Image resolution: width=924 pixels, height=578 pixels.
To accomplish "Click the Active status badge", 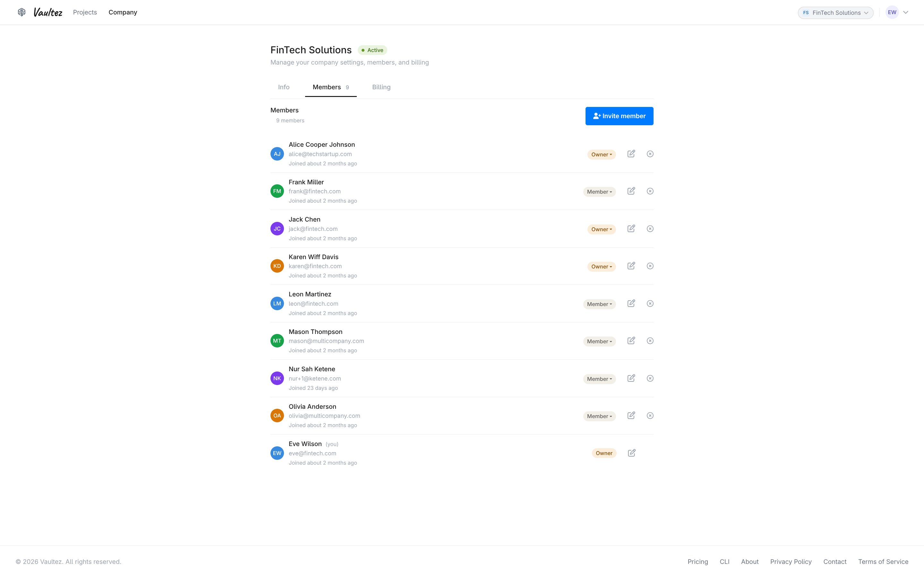I will (372, 50).
